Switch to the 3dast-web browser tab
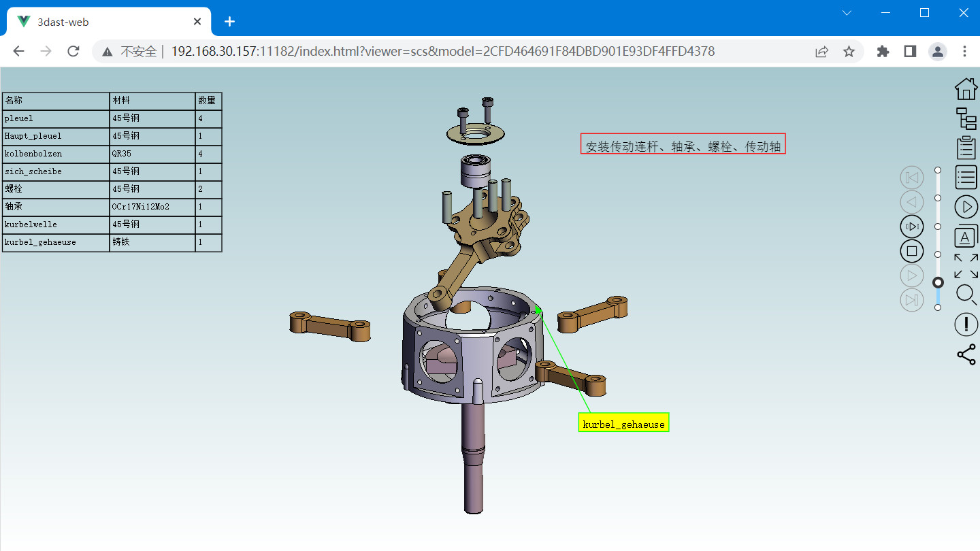This screenshot has height=551, width=980. point(102,21)
